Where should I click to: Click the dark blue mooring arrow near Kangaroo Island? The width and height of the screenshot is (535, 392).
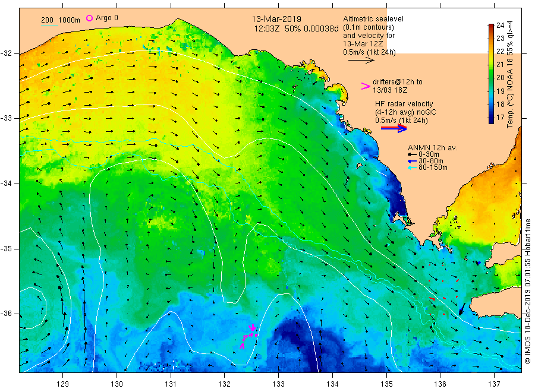[462, 309]
